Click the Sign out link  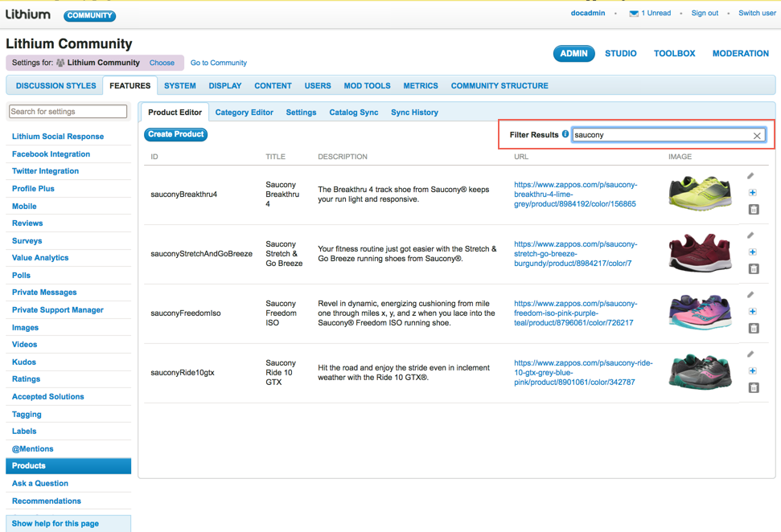pyautogui.click(x=705, y=13)
